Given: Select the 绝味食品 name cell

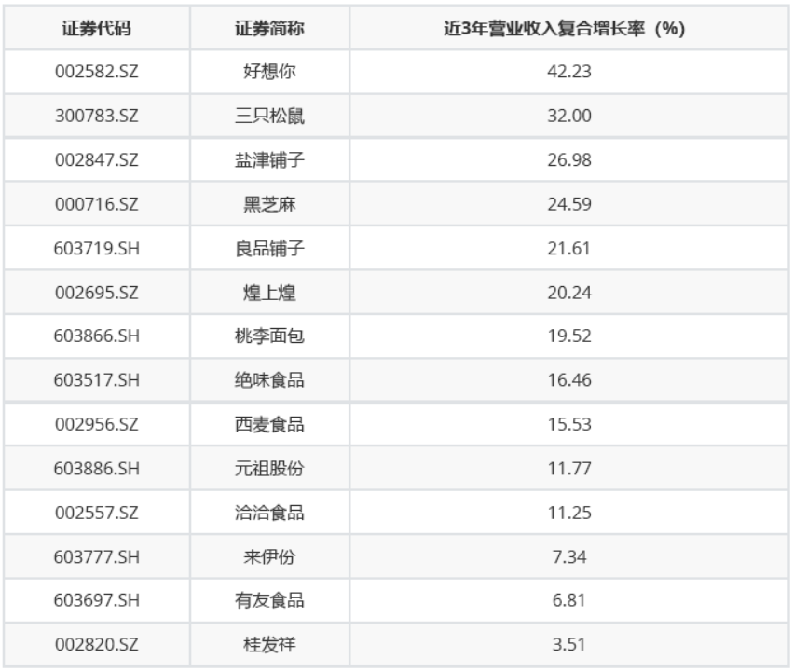Looking at the screenshot, I should click(269, 379).
